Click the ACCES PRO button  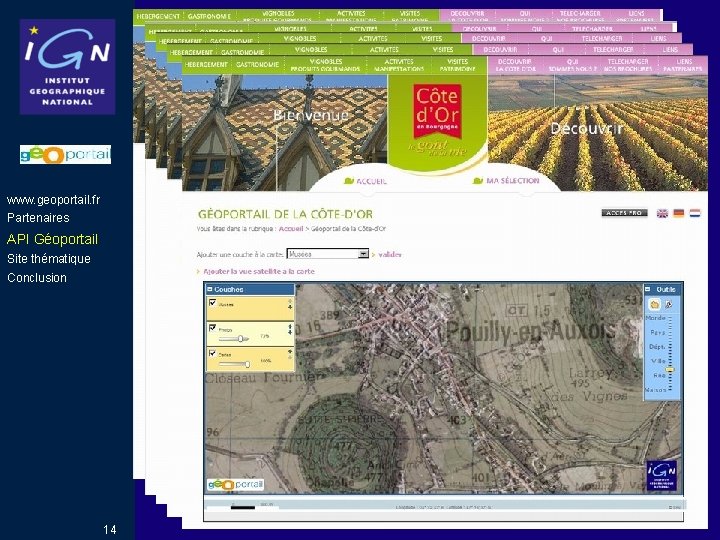pyautogui.click(x=624, y=213)
